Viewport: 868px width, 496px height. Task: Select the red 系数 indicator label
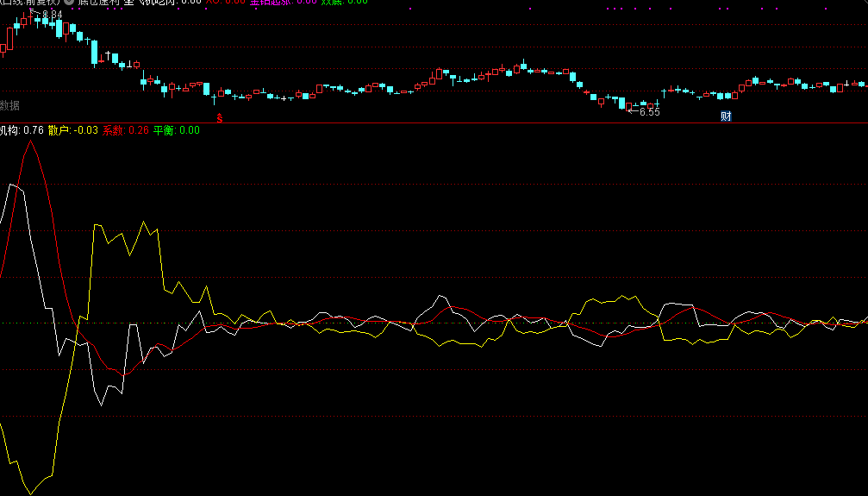click(112, 130)
